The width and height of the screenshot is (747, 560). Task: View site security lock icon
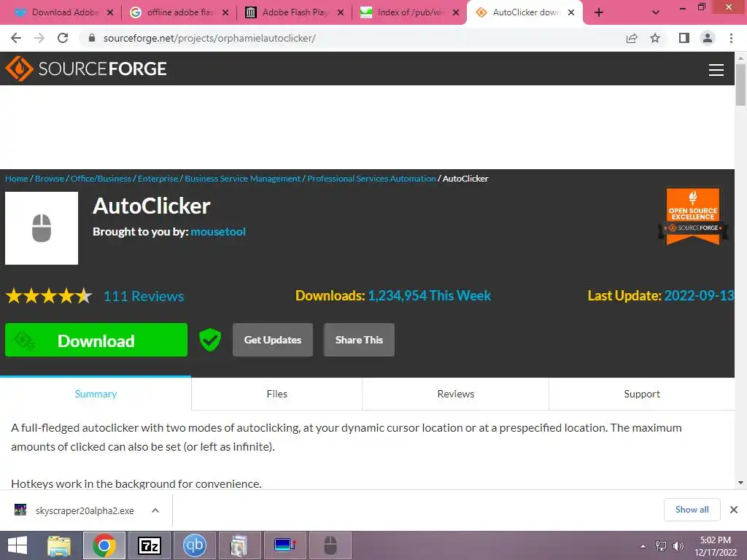(92, 38)
